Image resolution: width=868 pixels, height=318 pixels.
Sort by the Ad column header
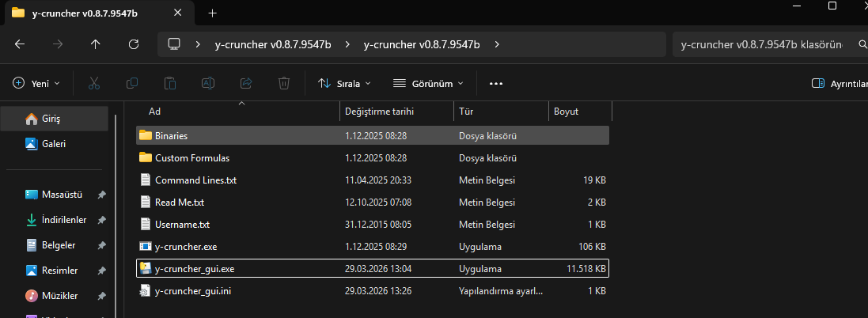(237, 112)
